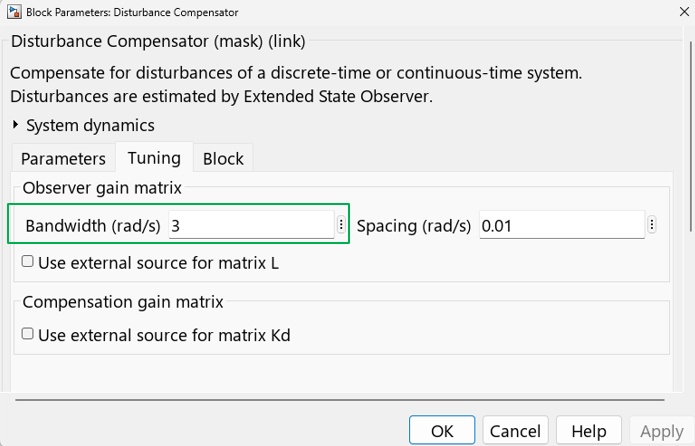The width and height of the screenshot is (695, 446).
Task: Enable external source for matrix L
Action: coord(28,262)
